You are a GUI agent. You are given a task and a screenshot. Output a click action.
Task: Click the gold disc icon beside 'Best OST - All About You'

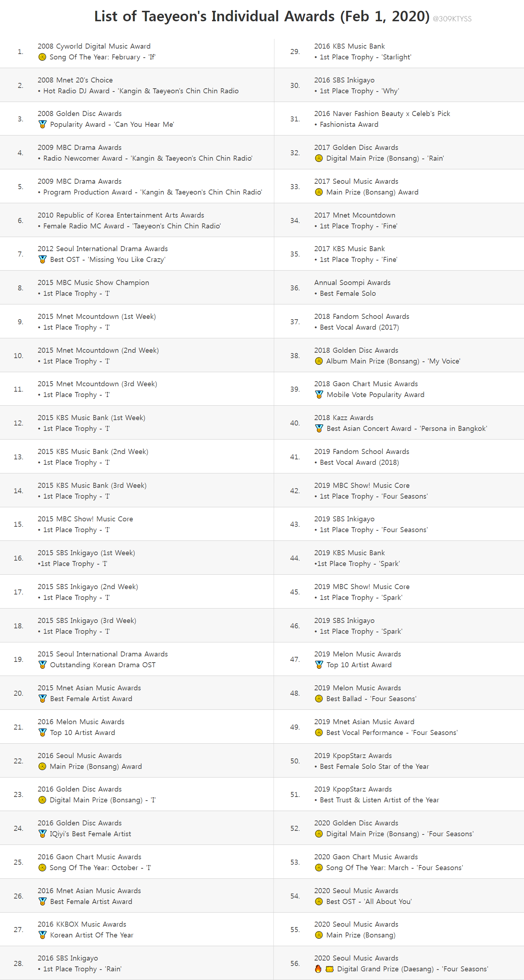[319, 901]
